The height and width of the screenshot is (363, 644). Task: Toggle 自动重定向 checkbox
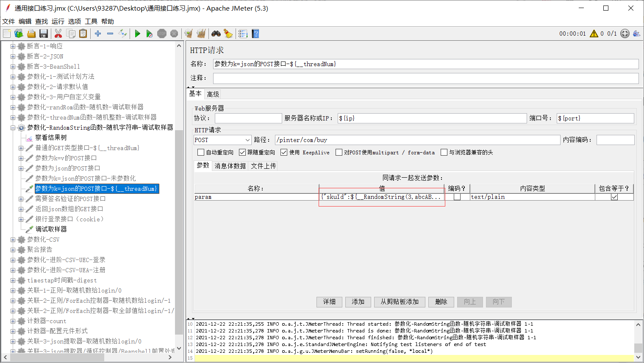tap(201, 152)
